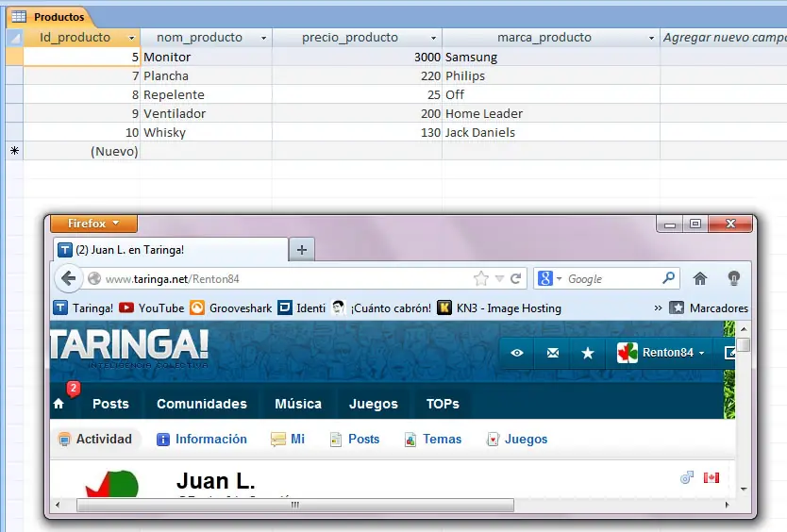787x532 pixels.
Task: Click the Jack Daniels brand cell
Action: [551, 132]
